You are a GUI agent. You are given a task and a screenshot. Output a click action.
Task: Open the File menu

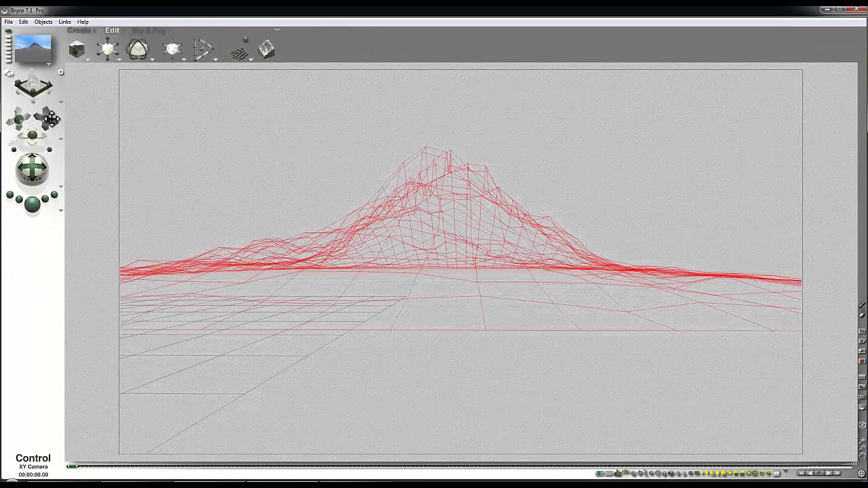click(x=9, y=22)
